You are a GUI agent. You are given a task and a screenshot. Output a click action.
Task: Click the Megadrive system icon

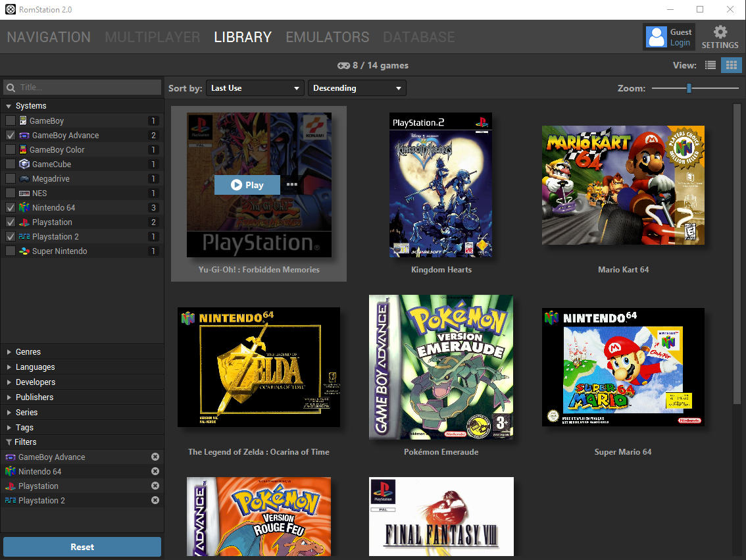coord(24,179)
